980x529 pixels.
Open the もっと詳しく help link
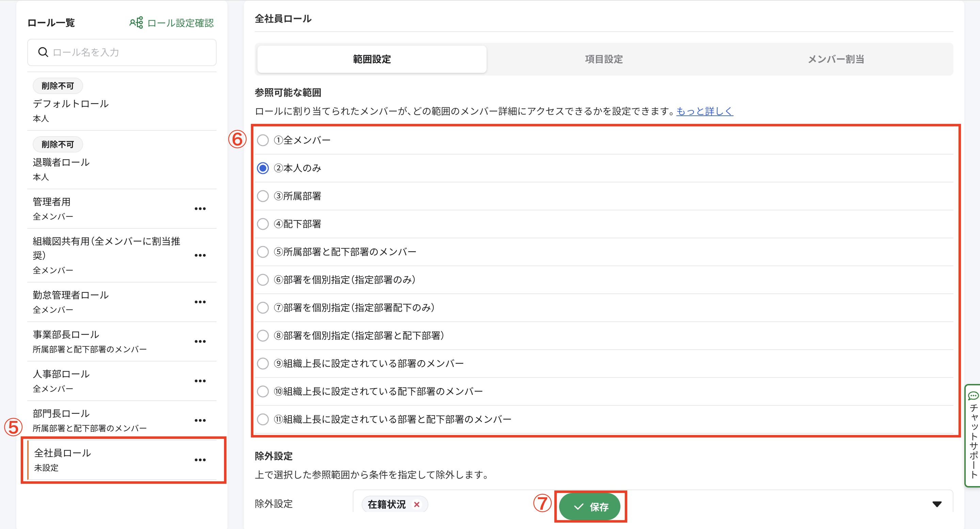705,111
